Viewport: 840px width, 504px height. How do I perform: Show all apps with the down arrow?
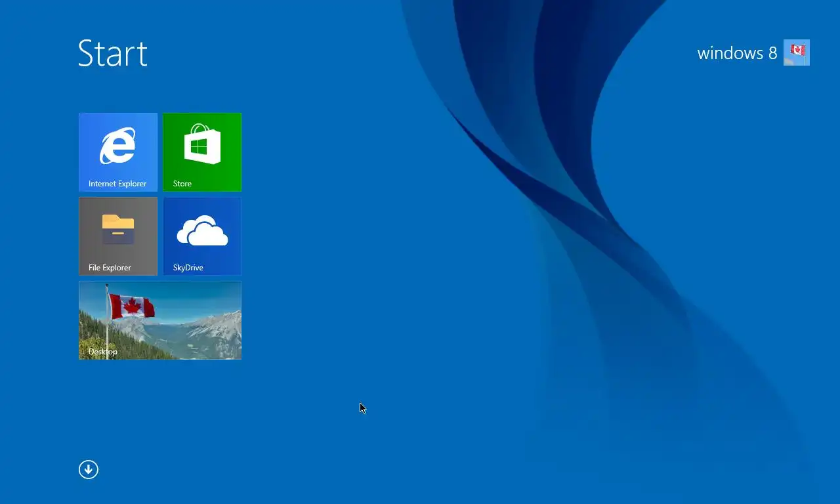(x=89, y=469)
